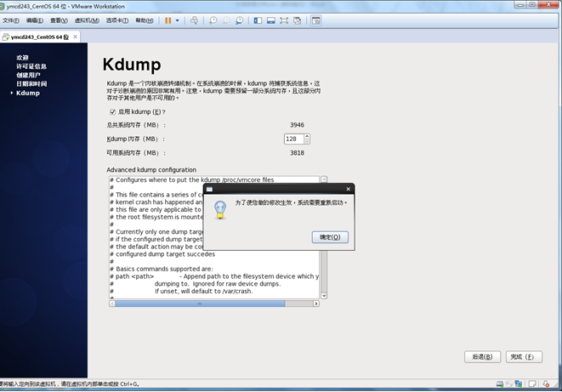Toggle the thumbnail bar icon

pos(271,20)
